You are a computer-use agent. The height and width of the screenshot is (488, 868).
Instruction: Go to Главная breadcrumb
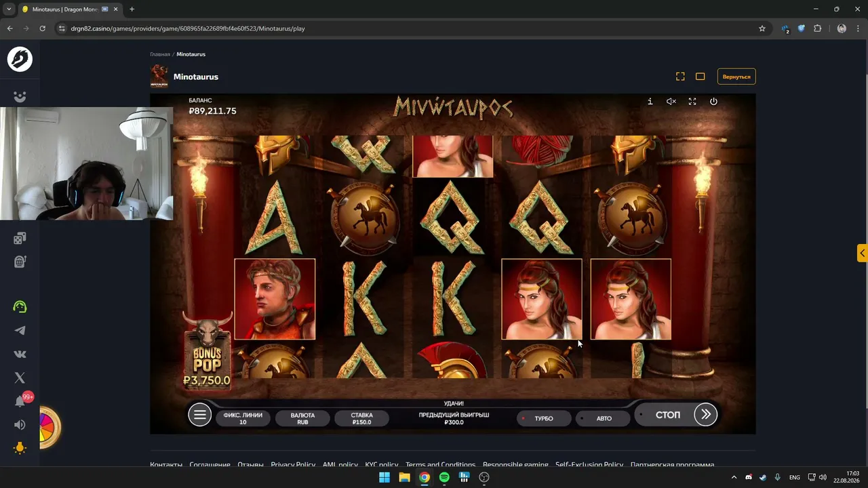pos(160,54)
